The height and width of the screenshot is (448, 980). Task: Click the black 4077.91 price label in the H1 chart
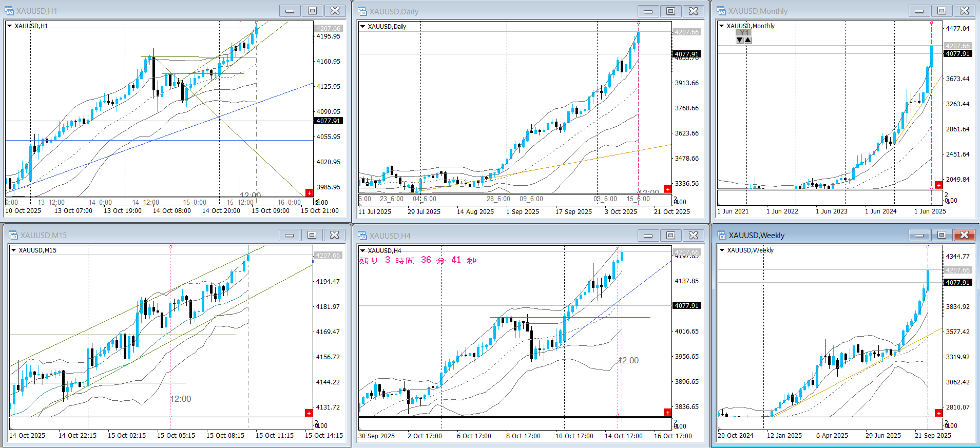tap(328, 121)
